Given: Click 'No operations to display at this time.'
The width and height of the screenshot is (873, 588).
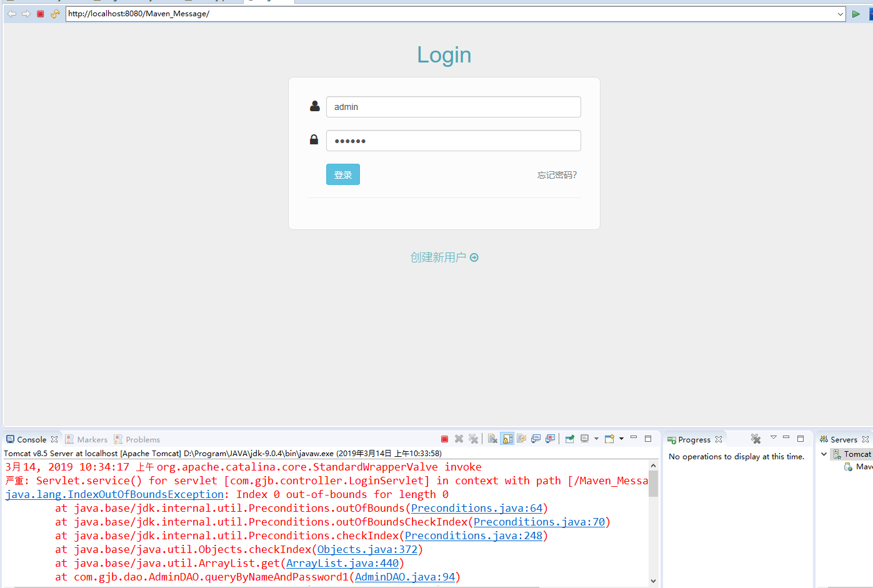Looking at the screenshot, I should (737, 457).
